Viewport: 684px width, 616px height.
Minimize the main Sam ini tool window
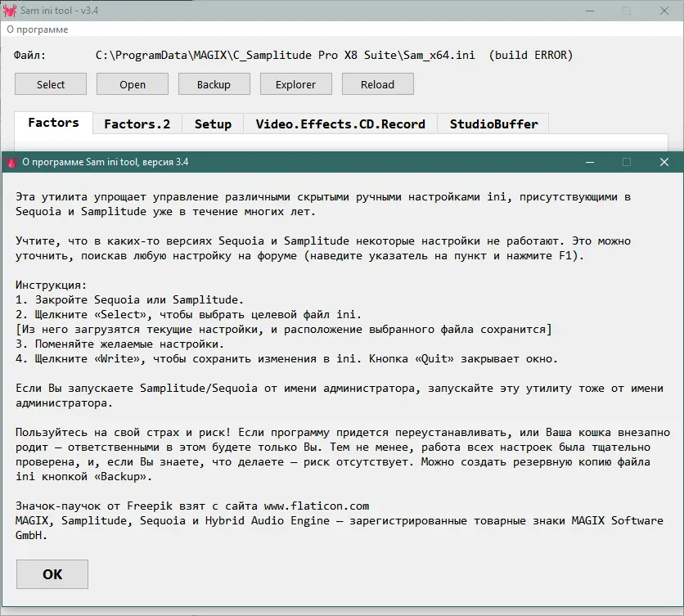(590, 11)
